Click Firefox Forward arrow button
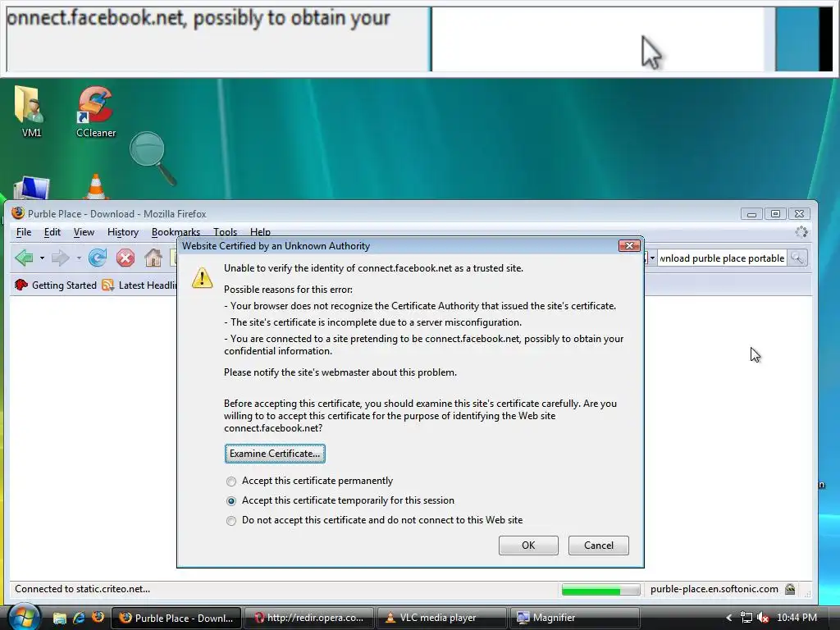This screenshot has width=840, height=630. tap(60, 258)
